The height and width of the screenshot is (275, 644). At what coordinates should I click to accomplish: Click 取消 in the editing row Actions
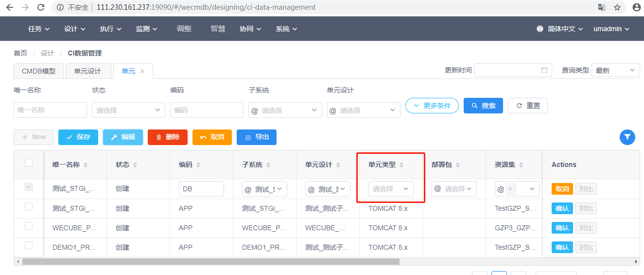pos(562,189)
